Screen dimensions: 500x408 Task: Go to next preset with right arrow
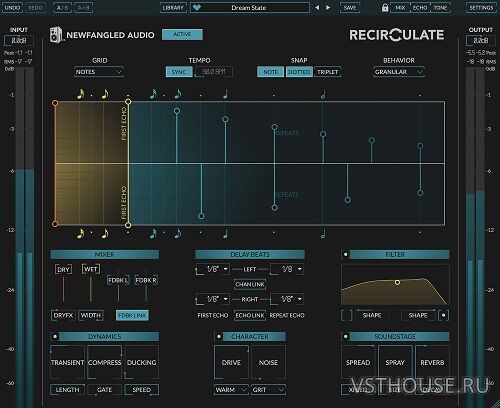pyautogui.click(x=328, y=7)
